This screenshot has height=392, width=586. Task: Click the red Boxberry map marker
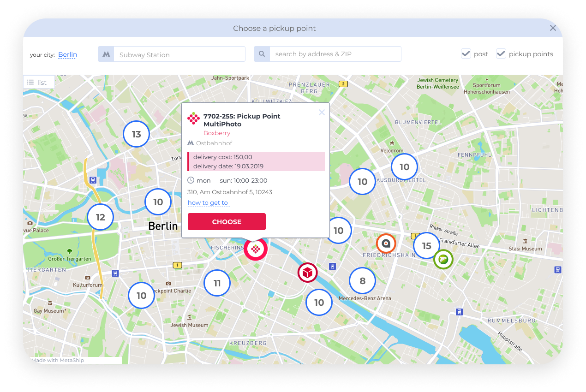pos(256,249)
